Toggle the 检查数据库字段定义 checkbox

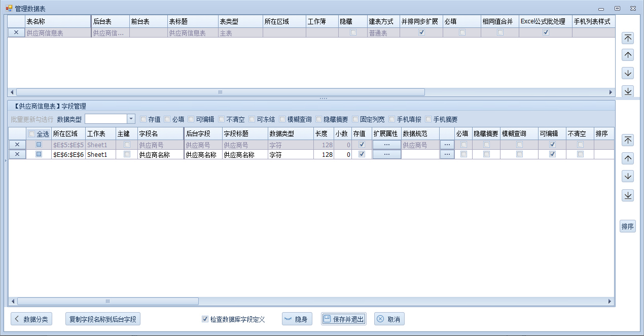click(x=205, y=319)
